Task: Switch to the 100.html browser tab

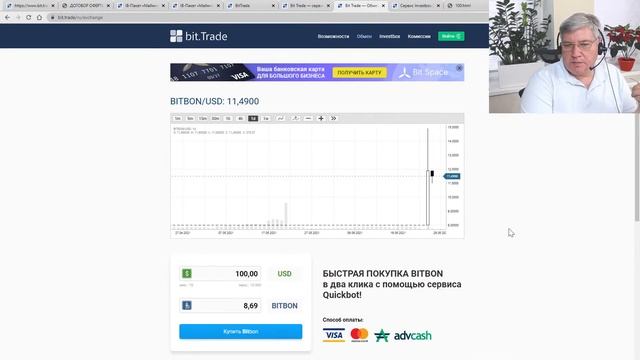Action: (x=462, y=6)
